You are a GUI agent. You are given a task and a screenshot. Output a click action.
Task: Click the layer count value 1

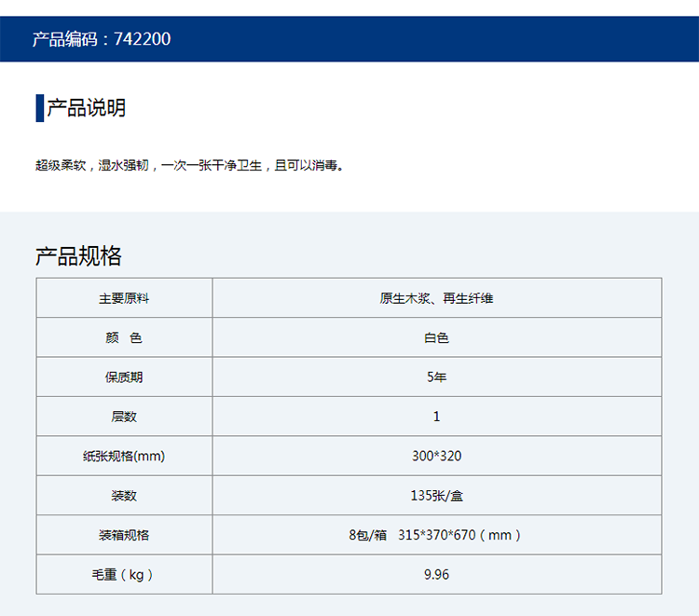point(437,417)
